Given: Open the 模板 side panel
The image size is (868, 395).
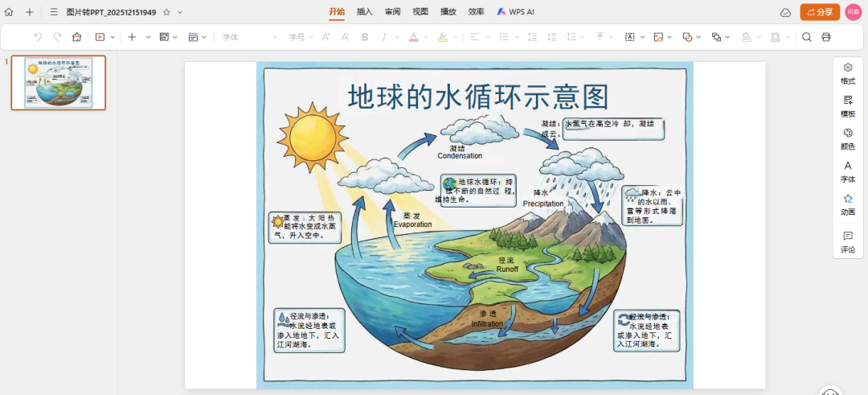Looking at the screenshot, I should coord(848,106).
